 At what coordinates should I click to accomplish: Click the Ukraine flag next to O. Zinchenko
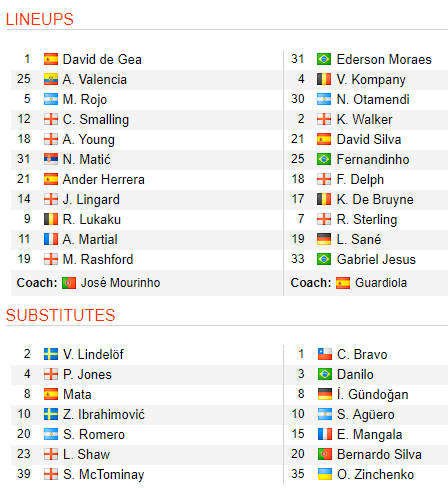[325, 474]
